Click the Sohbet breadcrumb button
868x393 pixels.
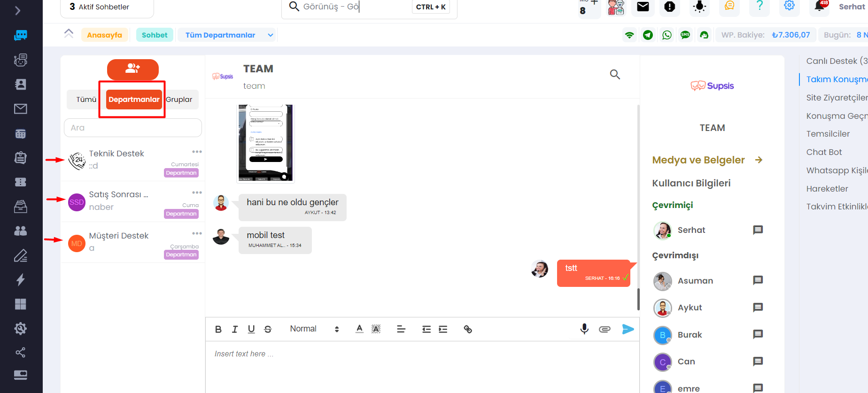click(x=155, y=35)
